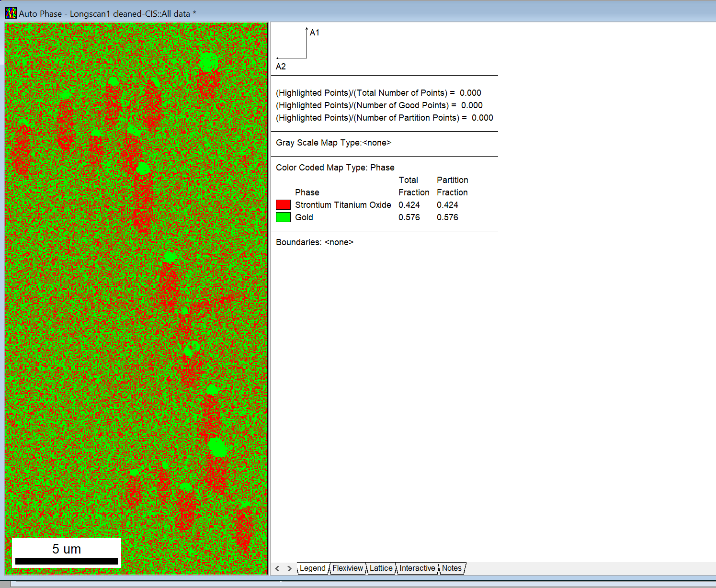Image resolution: width=716 pixels, height=588 pixels.
Task: Select the Lattice tab
Action: tap(381, 568)
